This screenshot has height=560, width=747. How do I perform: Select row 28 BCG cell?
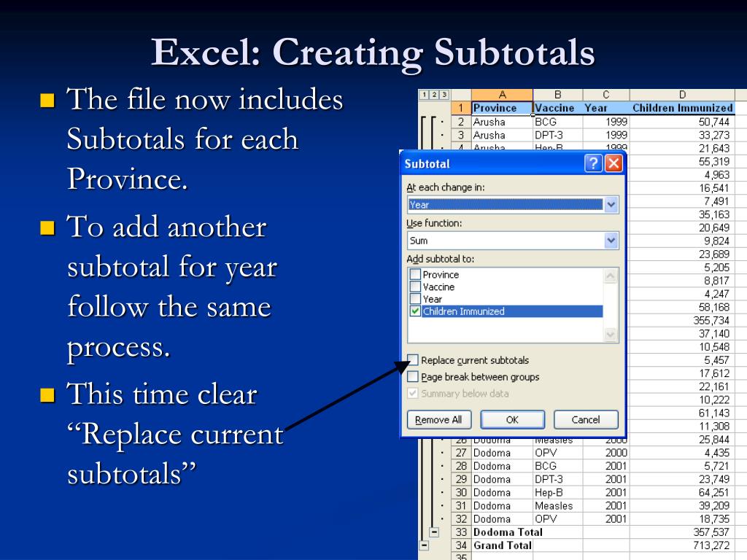tap(558, 466)
